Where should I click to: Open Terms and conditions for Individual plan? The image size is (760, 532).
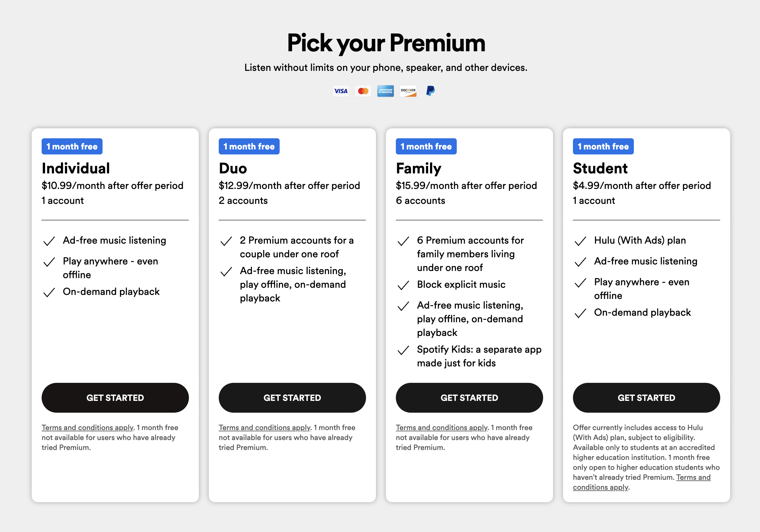pos(87,428)
